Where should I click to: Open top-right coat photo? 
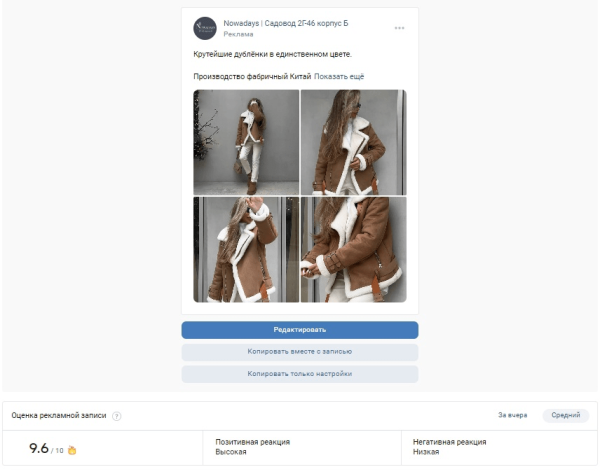pos(354,142)
